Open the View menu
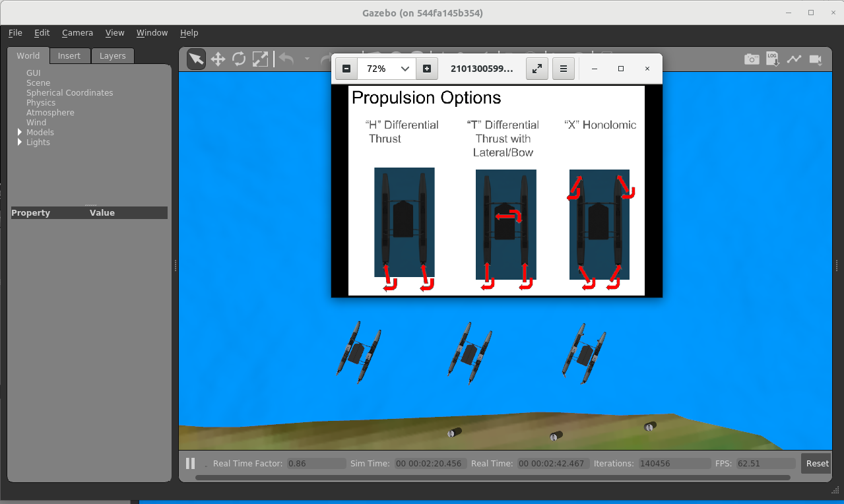The width and height of the screenshot is (844, 504). (115, 32)
